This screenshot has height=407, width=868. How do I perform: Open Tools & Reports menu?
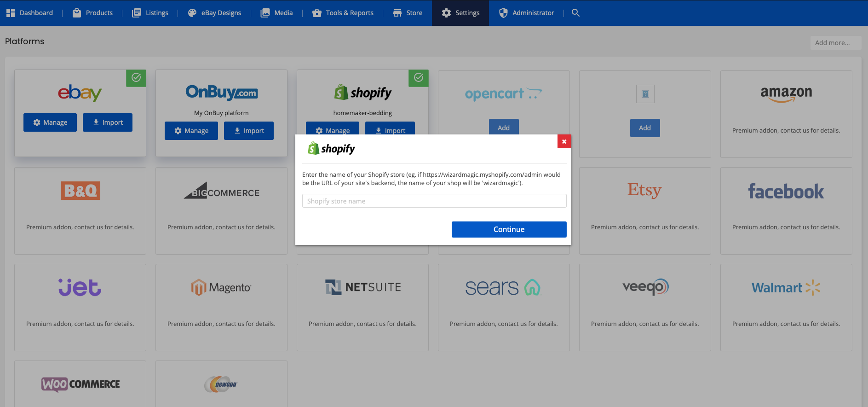coord(343,13)
